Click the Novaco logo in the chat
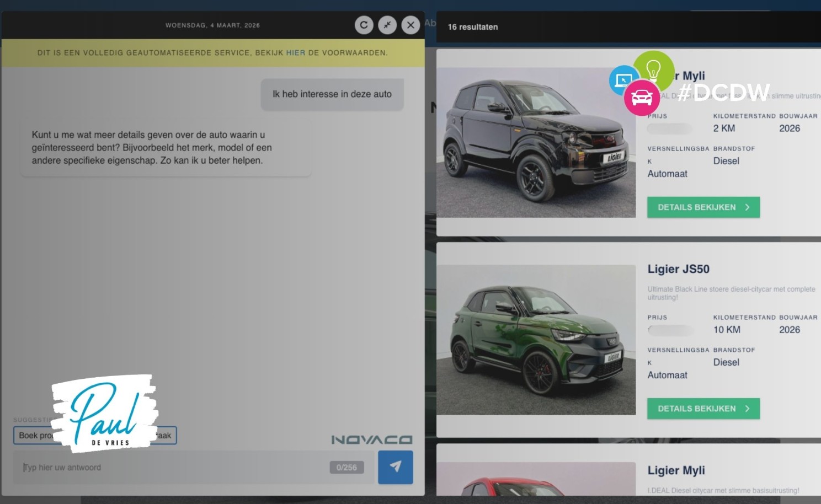The image size is (821, 504). click(x=372, y=439)
